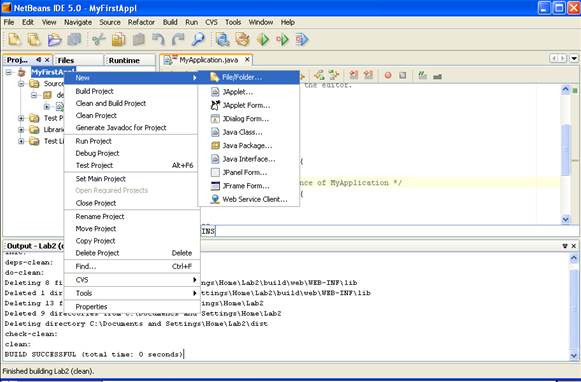Click the editor vertical scrollbar down arrow
The width and height of the screenshot is (581, 382).
point(565,219)
